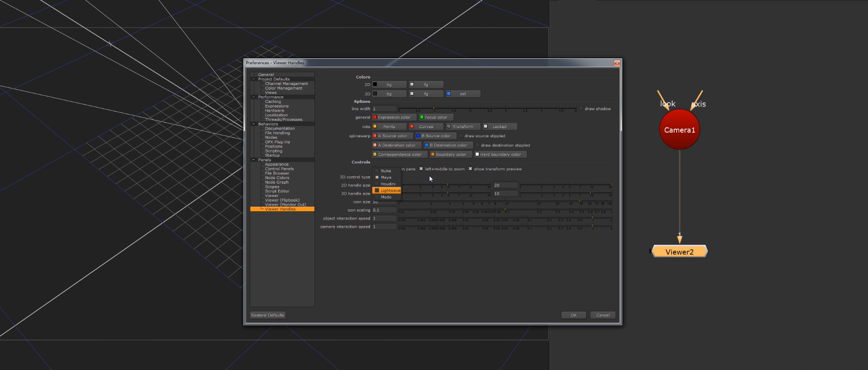Collapse the Project Defaults tree section

click(253, 79)
